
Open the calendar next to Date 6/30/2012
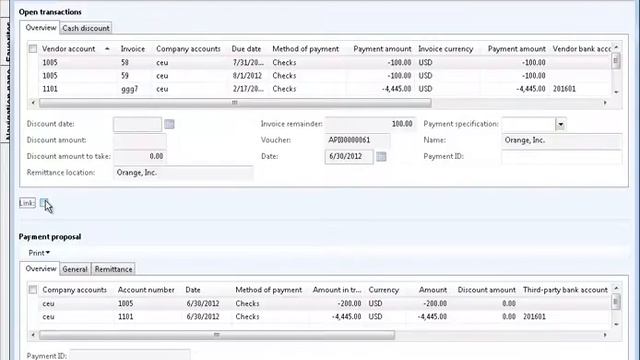click(x=381, y=156)
